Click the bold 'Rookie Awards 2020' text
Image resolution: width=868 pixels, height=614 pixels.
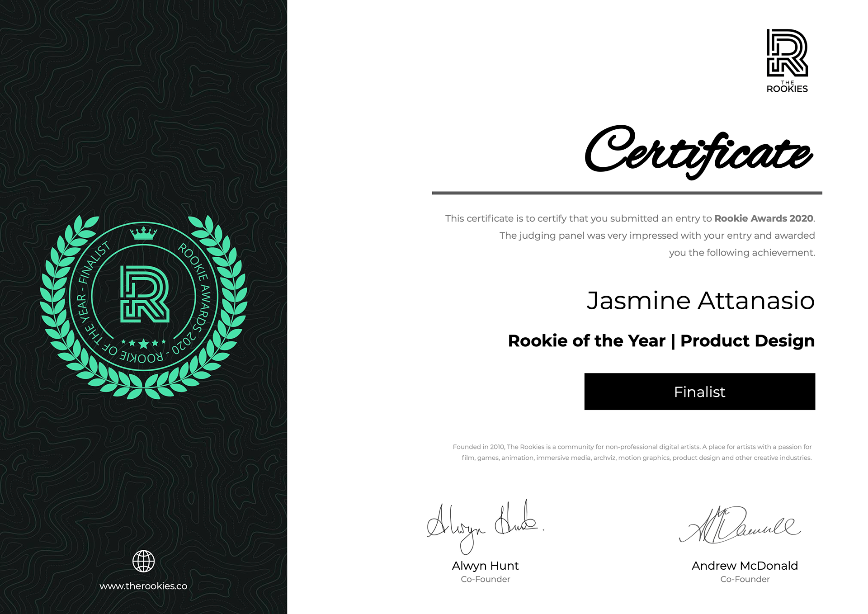tap(764, 218)
